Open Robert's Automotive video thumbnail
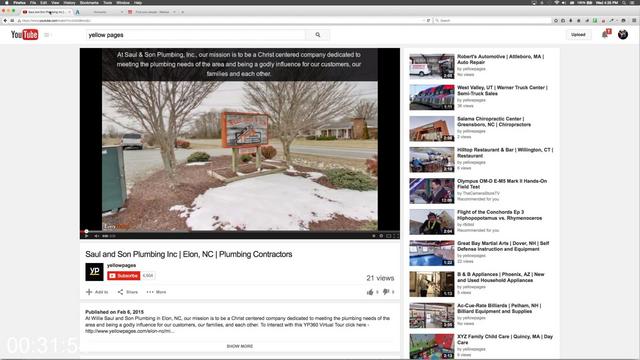This screenshot has height=360, width=640. coord(431,66)
